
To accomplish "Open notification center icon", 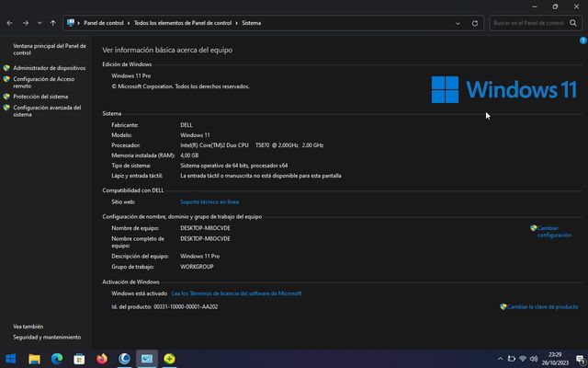I will 580,359.
